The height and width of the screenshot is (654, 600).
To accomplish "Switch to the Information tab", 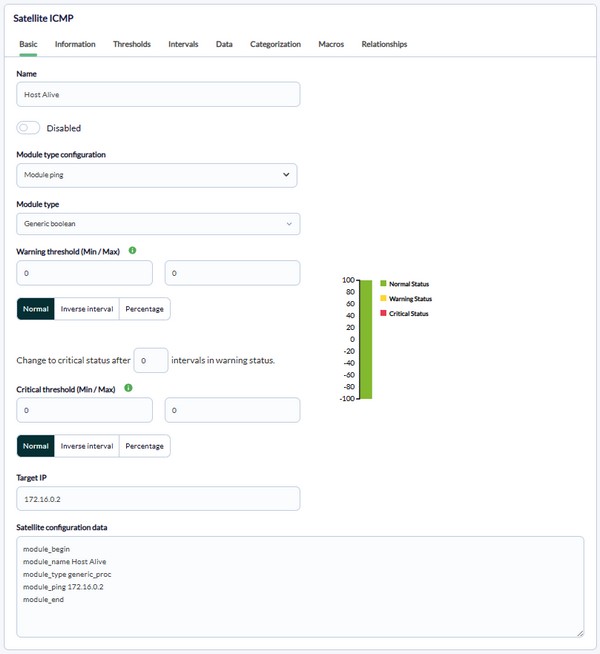I will 75,44.
